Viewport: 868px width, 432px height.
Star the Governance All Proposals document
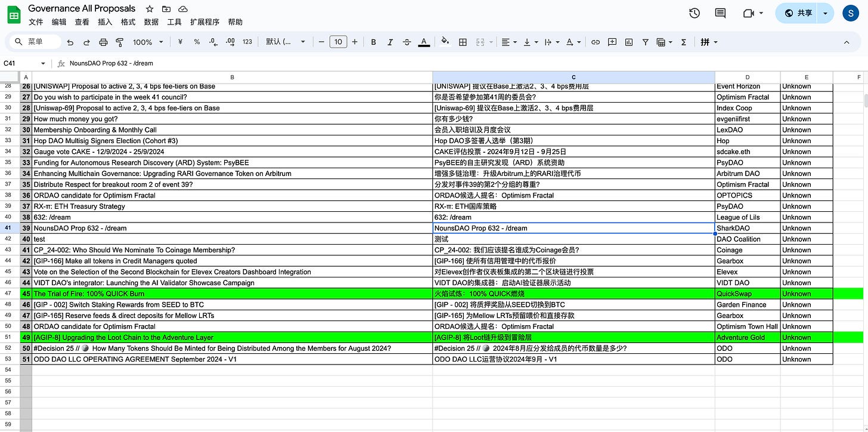(150, 9)
